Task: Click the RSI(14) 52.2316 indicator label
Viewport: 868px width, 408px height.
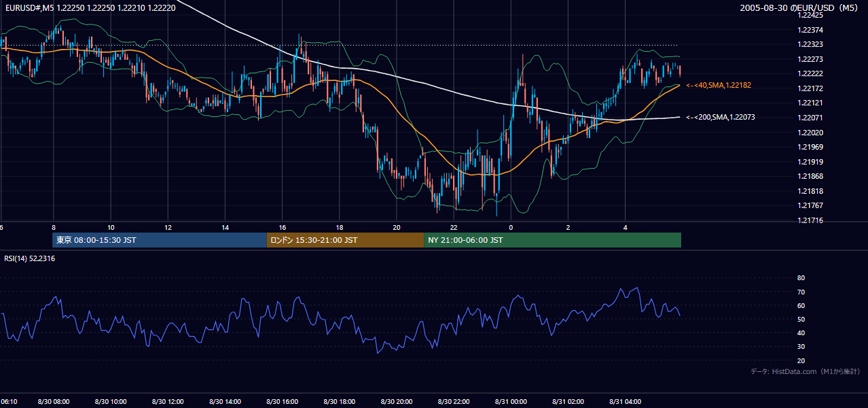Action: [30, 258]
